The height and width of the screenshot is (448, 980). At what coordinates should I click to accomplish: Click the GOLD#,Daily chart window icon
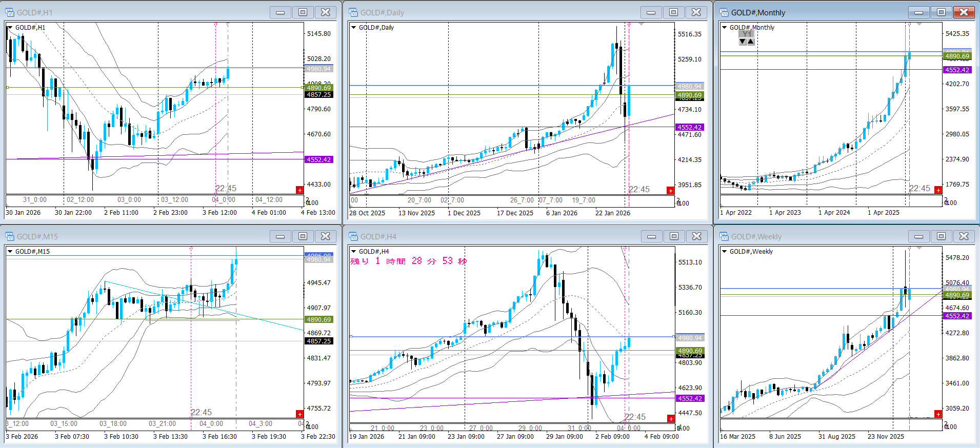[x=353, y=12]
